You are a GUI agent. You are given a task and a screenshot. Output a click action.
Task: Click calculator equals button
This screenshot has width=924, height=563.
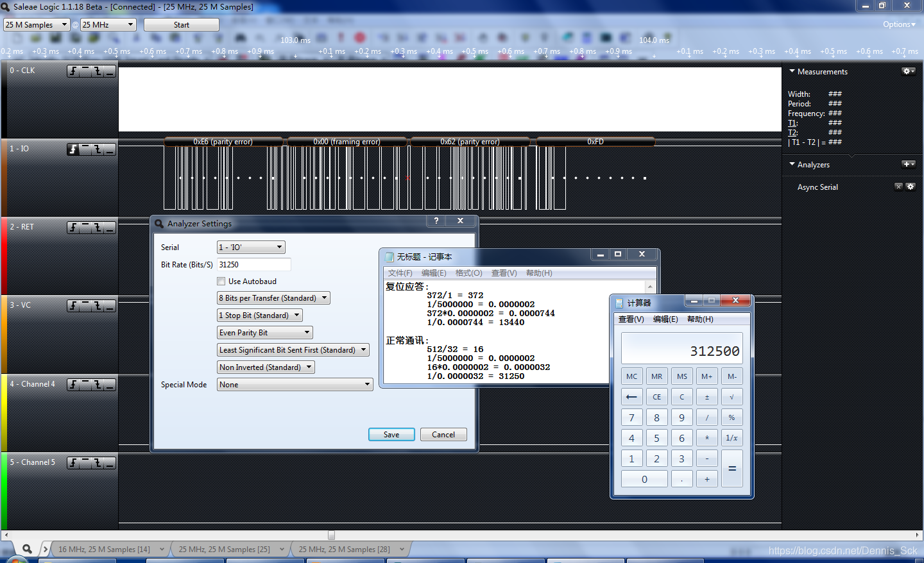tap(732, 469)
